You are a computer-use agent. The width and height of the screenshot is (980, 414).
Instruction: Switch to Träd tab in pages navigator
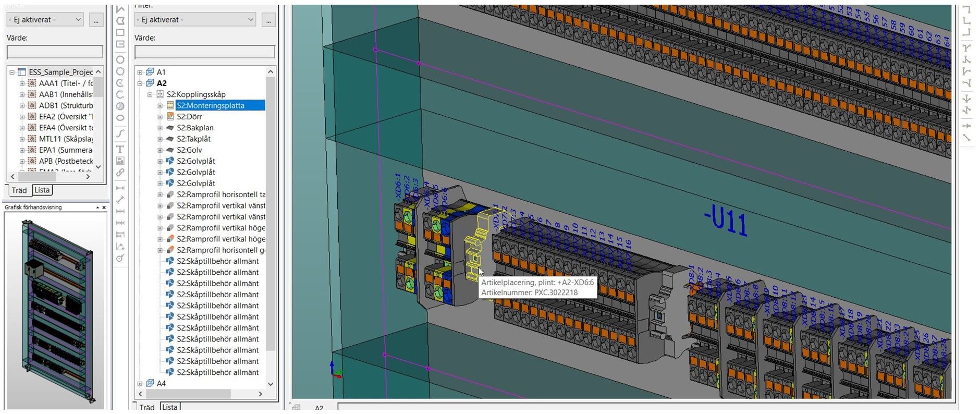click(x=19, y=190)
